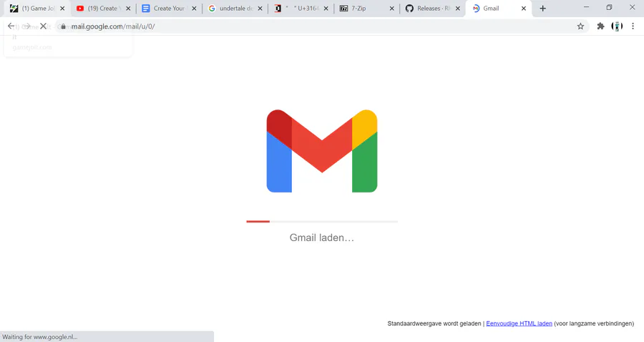Open the Chrome profile avatar
The image size is (644, 342).
point(617,26)
